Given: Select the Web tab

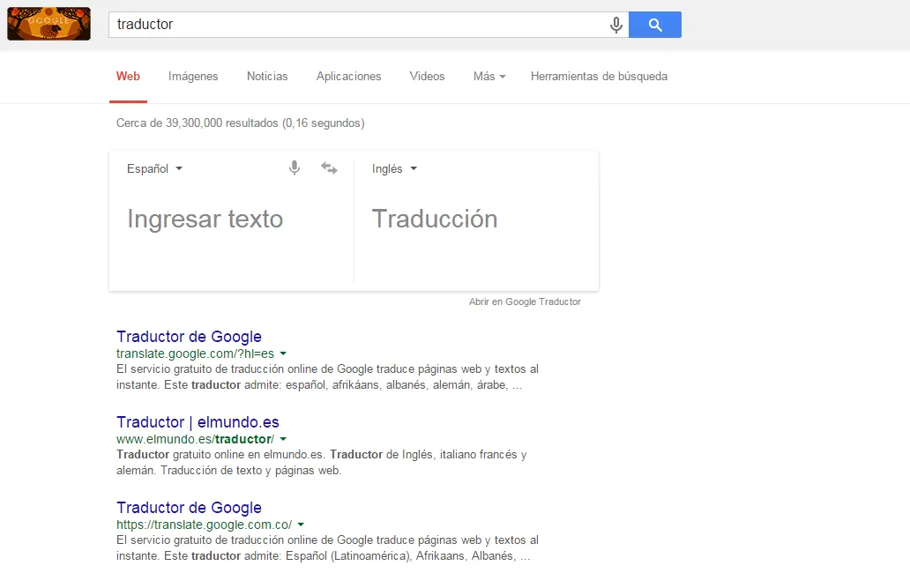Looking at the screenshot, I should (128, 76).
